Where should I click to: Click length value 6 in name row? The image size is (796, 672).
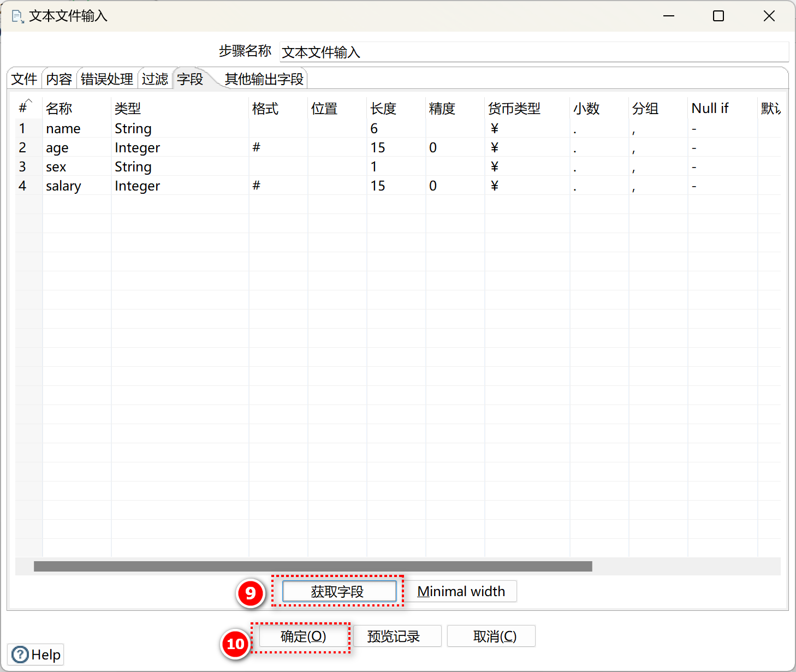pyautogui.click(x=396, y=128)
